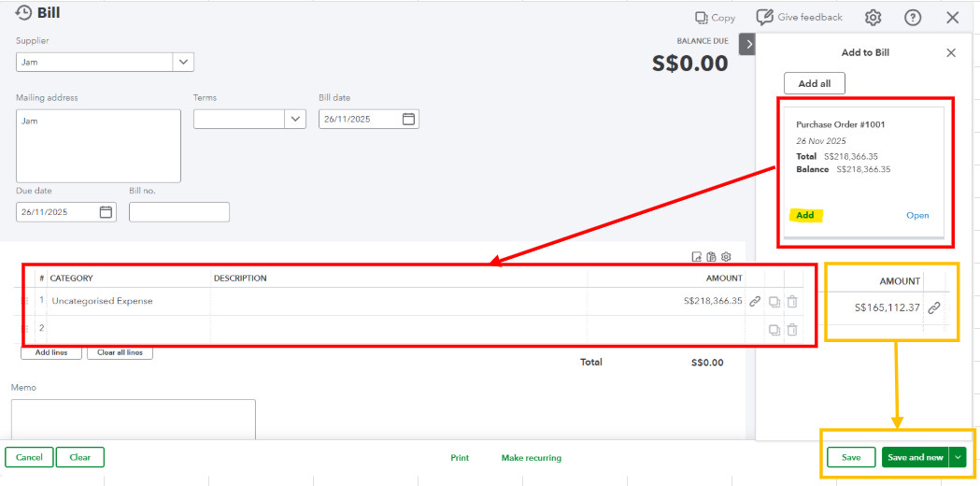The height and width of the screenshot is (486, 980).
Task: Click the linked transaction icon beside S$218,366.35
Action: tap(755, 302)
